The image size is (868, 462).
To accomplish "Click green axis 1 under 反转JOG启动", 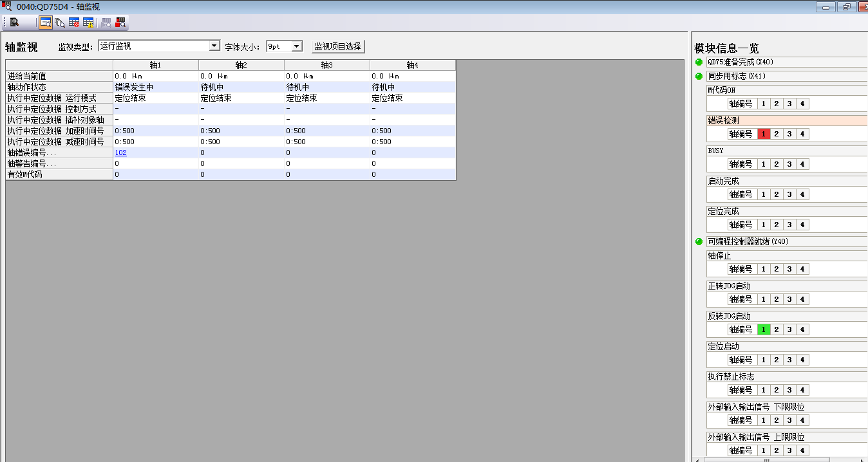I will coord(764,329).
